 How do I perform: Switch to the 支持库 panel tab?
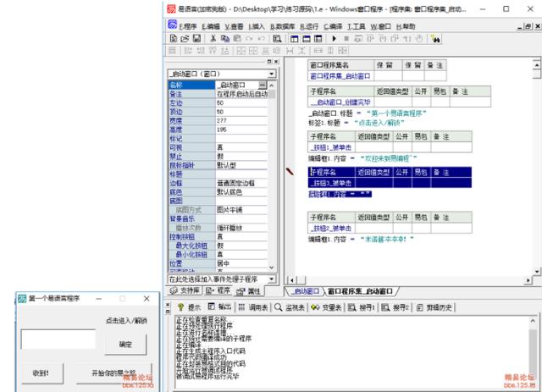click(x=185, y=290)
